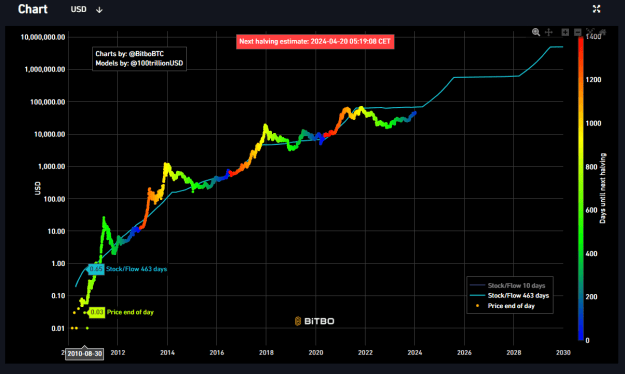The height and width of the screenshot is (374, 625).
Task: Activate the zoom magnifier tool
Action: 536,32
